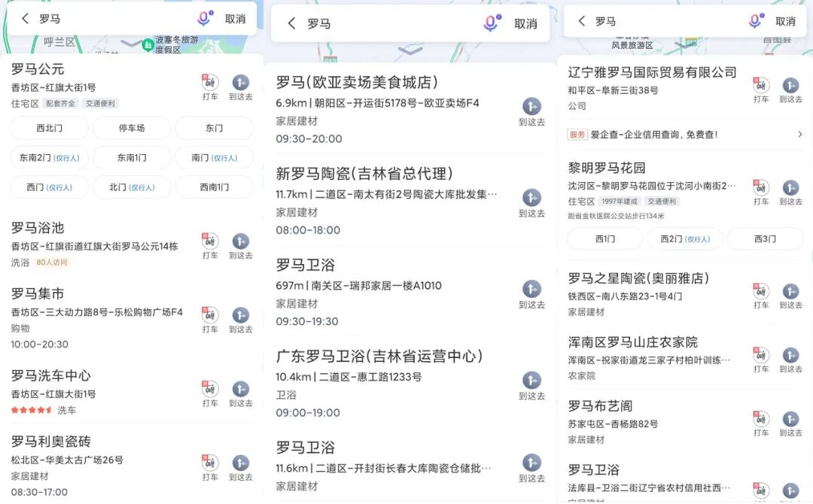Select 南门 (仅行人) chip

pos(214,157)
